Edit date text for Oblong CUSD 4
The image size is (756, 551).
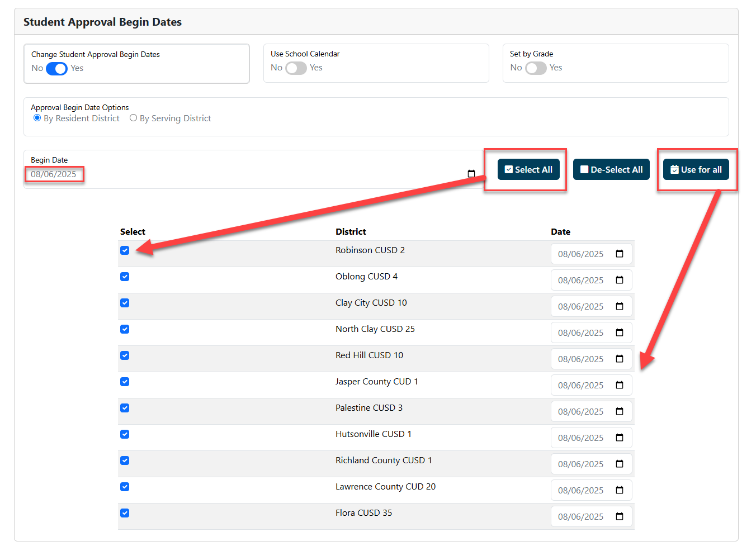[x=580, y=280]
